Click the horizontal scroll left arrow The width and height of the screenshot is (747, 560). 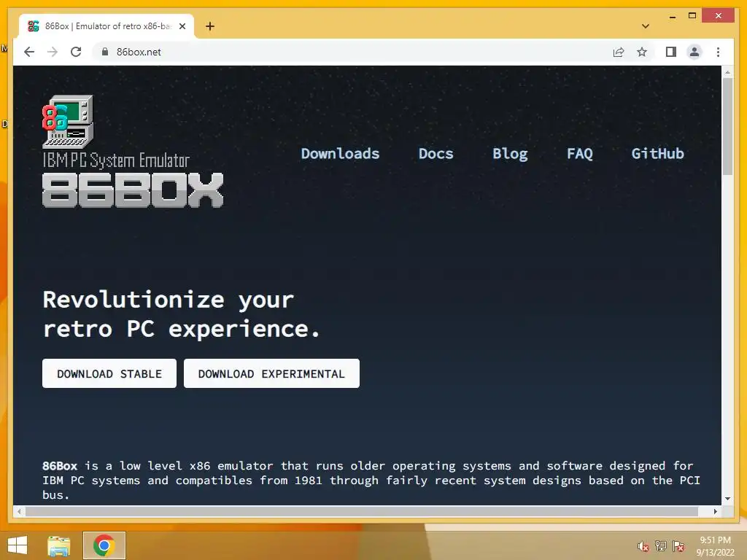click(19, 511)
